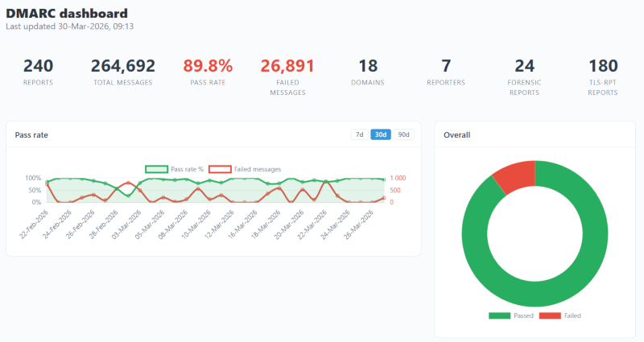Viewport: 644px width, 342px height.
Task: Select the 7d time range button
Action: point(360,134)
